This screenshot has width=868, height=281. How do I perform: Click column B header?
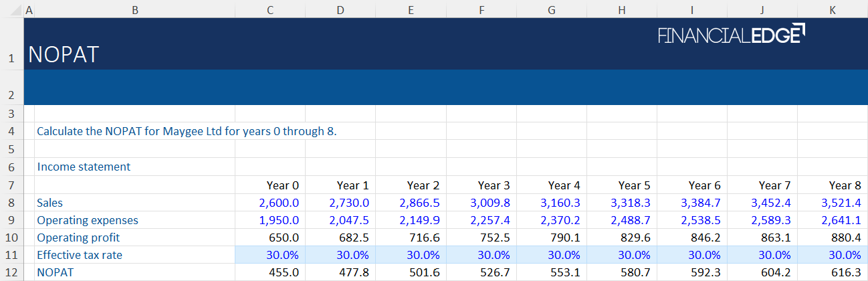coord(134,9)
